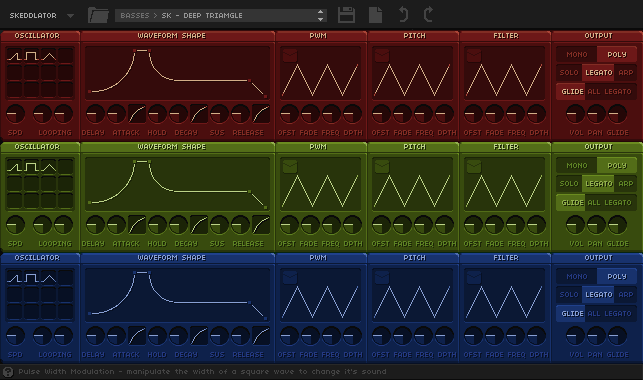Open the help icon in the status bar
The width and height of the screenshot is (643, 380).
tap(8, 372)
